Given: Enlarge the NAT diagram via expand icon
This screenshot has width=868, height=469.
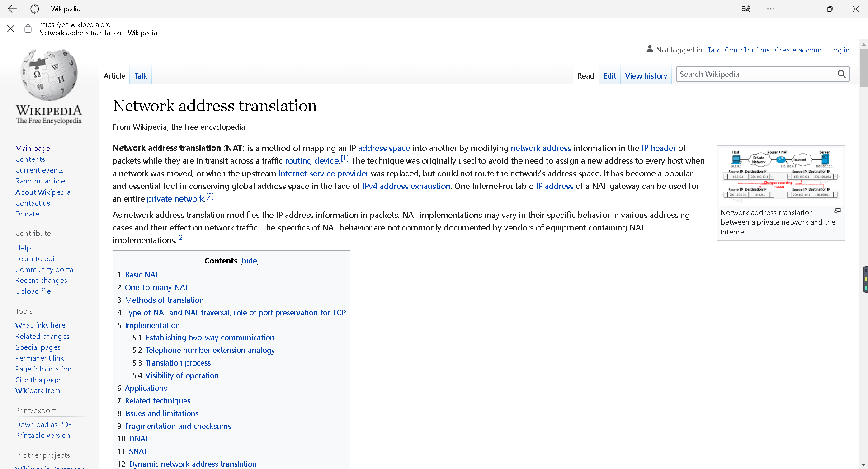Looking at the screenshot, I should (x=837, y=211).
